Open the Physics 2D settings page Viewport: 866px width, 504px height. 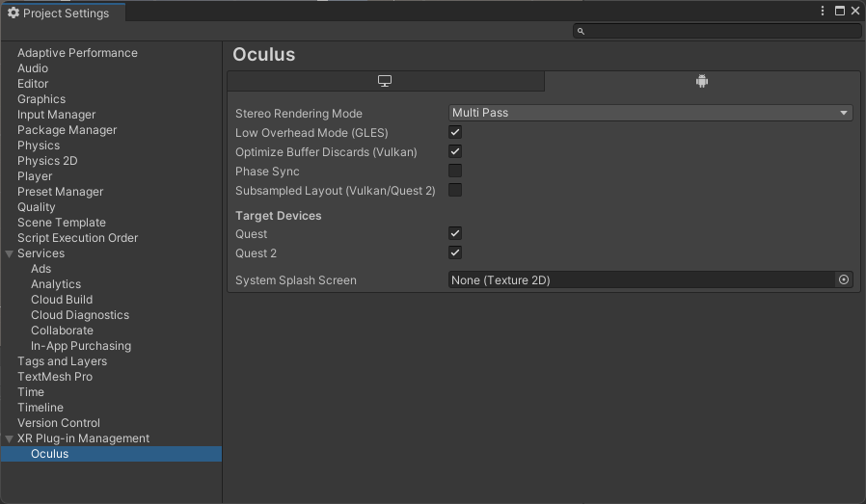[47, 161]
